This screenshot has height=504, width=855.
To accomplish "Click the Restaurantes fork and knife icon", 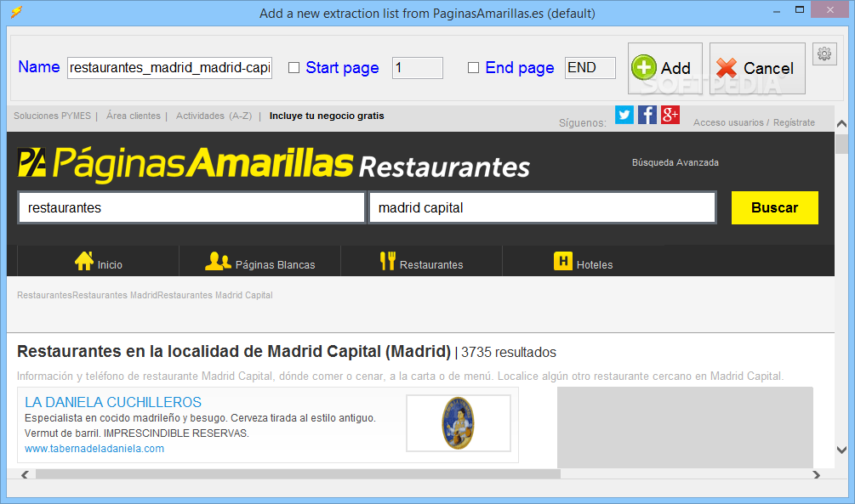I will point(388,261).
